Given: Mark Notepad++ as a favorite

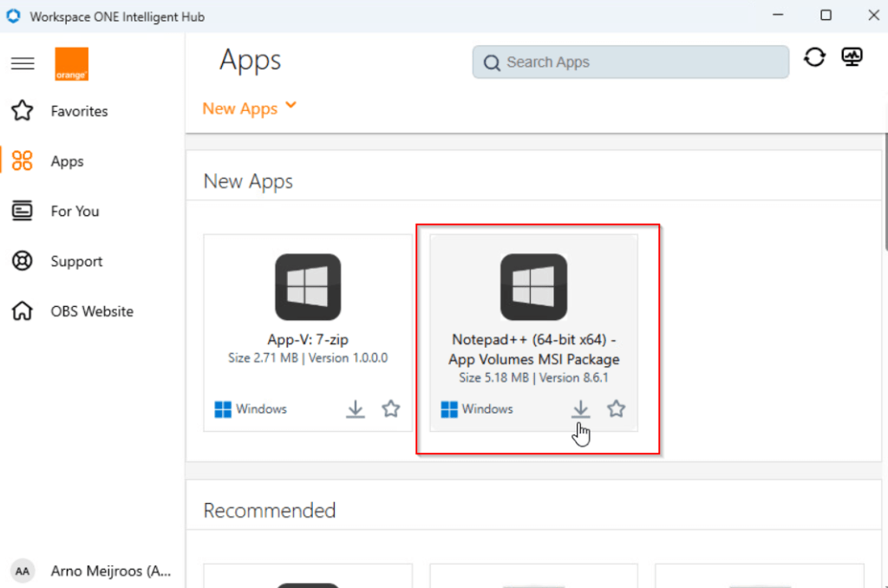Looking at the screenshot, I should coord(617,408).
